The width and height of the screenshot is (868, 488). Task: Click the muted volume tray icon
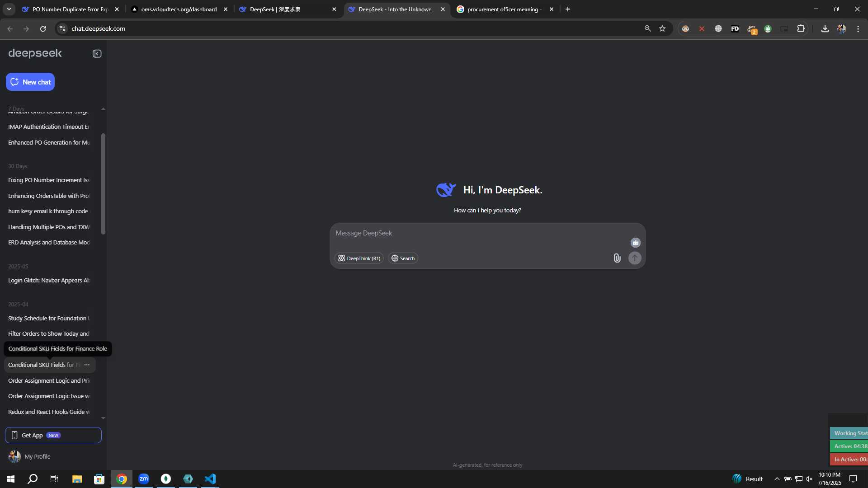point(809,479)
